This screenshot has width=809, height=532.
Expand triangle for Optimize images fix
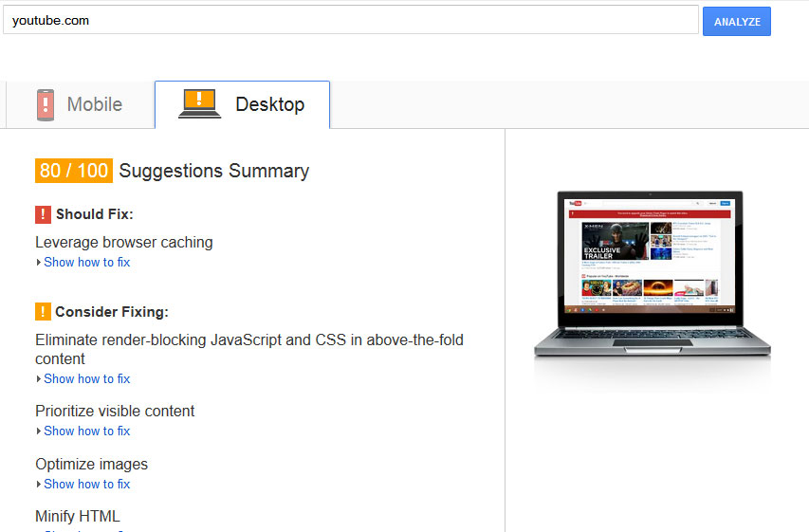click(x=39, y=484)
